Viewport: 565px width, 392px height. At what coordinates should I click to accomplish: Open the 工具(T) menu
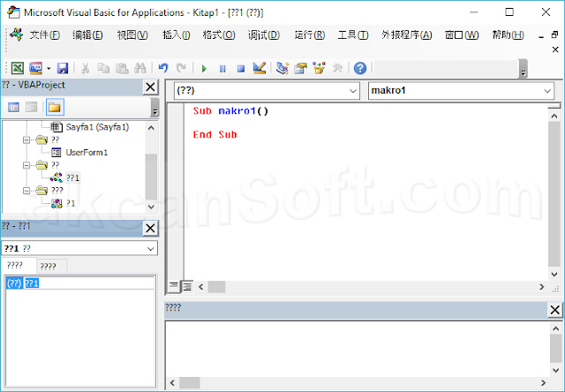point(353,35)
